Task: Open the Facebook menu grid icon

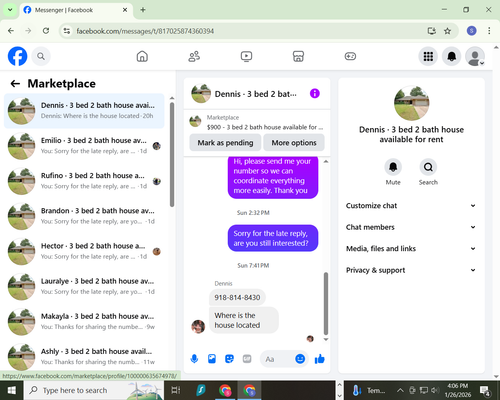Action: tap(428, 56)
